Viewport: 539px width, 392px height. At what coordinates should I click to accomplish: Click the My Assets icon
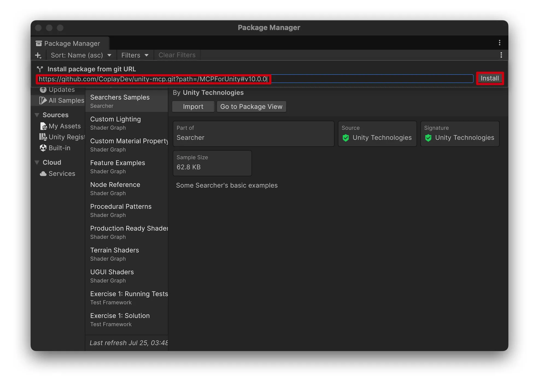coord(44,126)
